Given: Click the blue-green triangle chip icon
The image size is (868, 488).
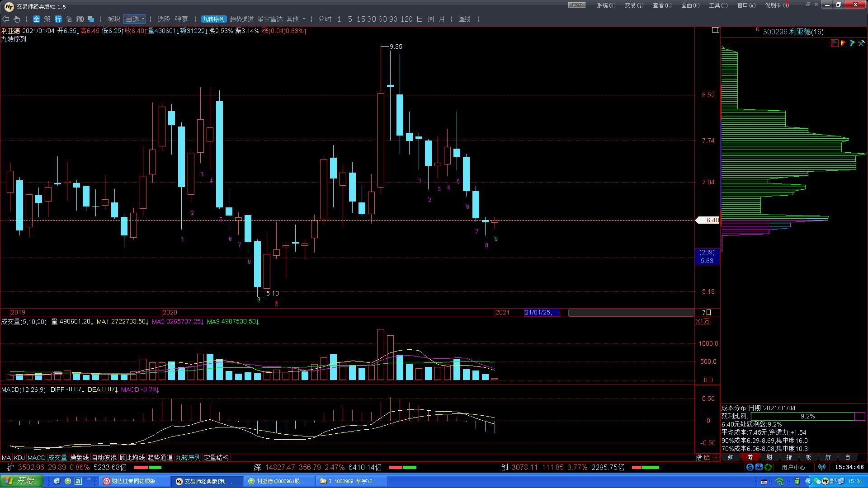Looking at the screenshot, I should (852, 43).
